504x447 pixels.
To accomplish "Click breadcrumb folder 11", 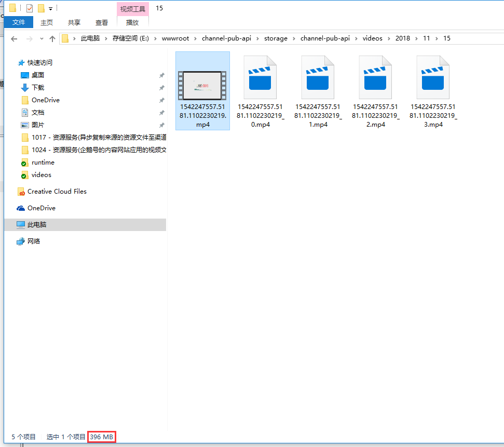I will [x=427, y=38].
